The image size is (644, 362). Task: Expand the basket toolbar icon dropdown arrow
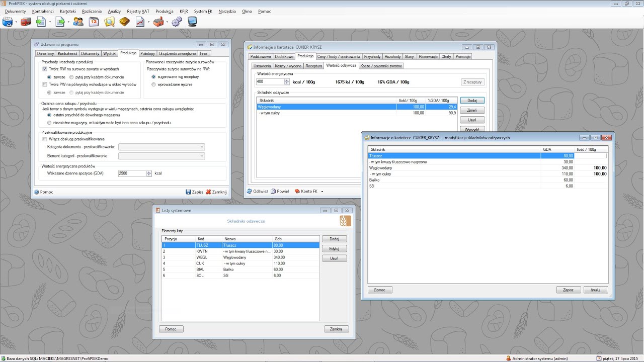16,22
